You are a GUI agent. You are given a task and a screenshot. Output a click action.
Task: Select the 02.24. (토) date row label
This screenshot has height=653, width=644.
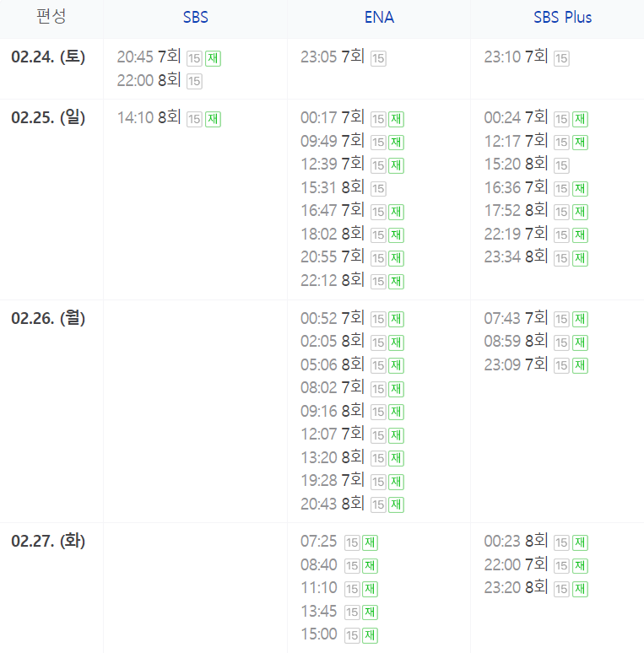[x=48, y=57]
